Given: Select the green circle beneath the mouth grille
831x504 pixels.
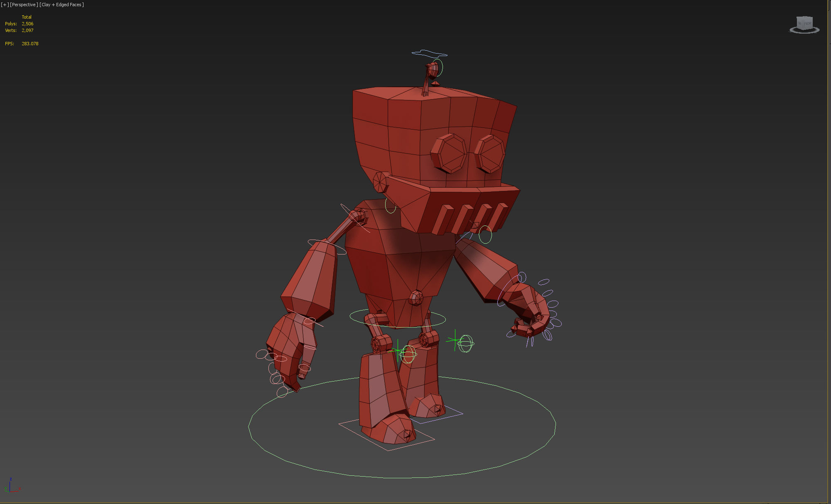Looking at the screenshot, I should pos(485,235).
